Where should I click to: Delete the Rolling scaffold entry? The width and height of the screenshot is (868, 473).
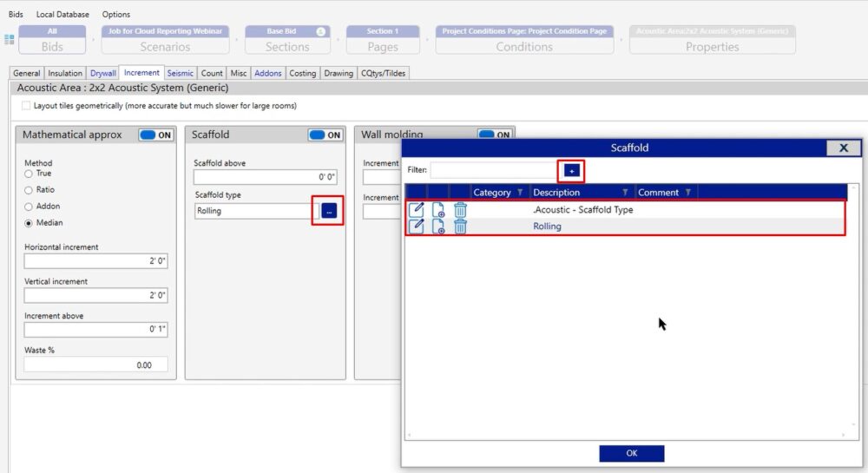pyautogui.click(x=460, y=227)
